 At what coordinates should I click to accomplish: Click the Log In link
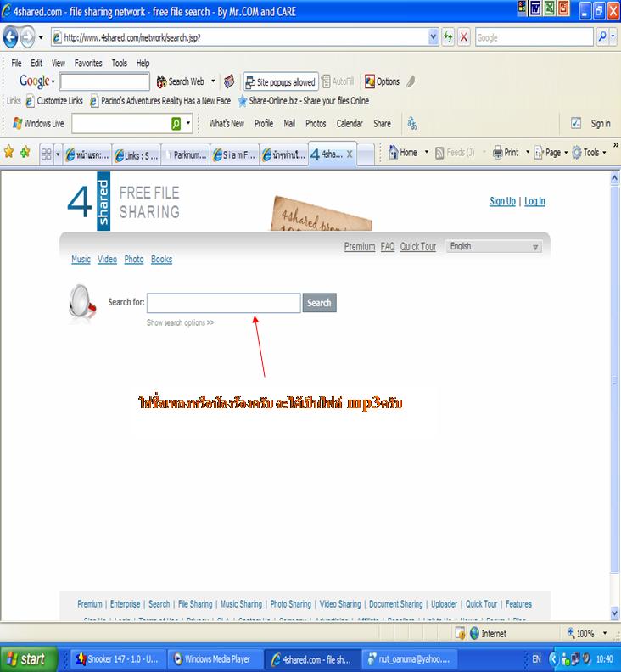534,201
